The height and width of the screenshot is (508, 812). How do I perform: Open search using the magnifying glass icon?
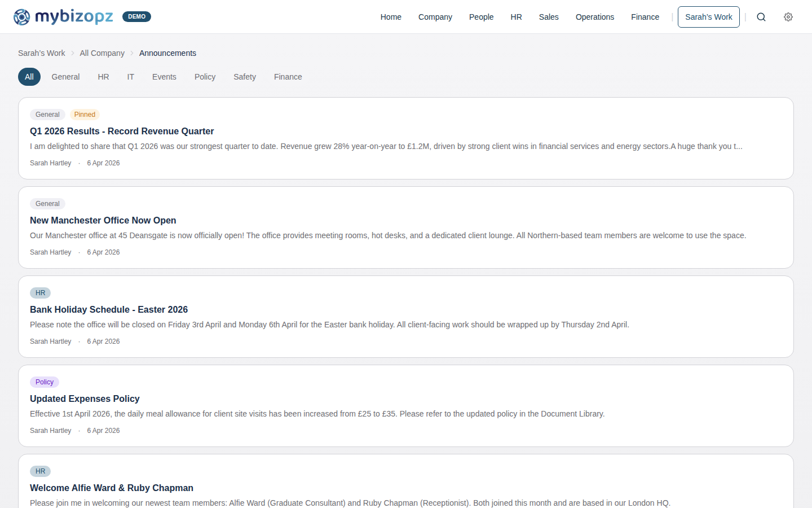tap(761, 17)
